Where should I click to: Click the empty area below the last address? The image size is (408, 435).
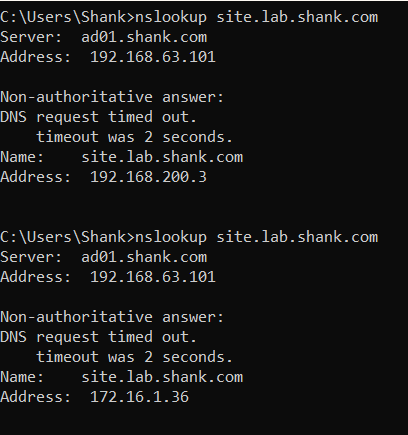[x=204, y=420]
